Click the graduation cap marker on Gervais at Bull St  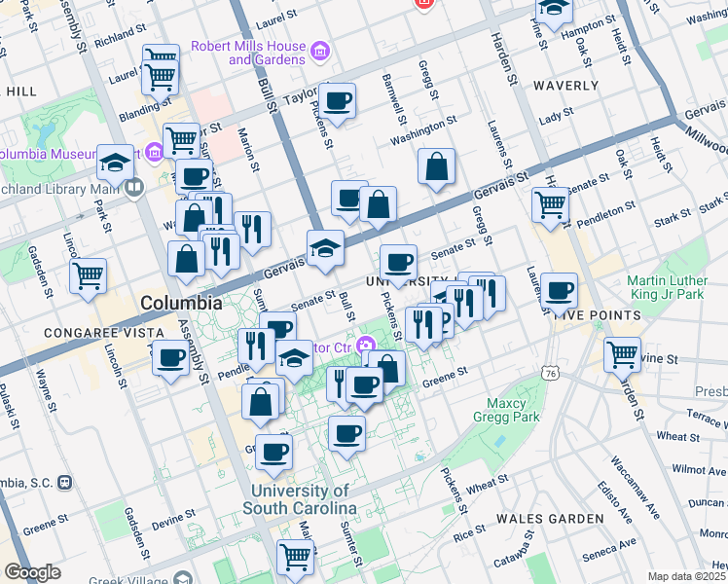point(325,249)
